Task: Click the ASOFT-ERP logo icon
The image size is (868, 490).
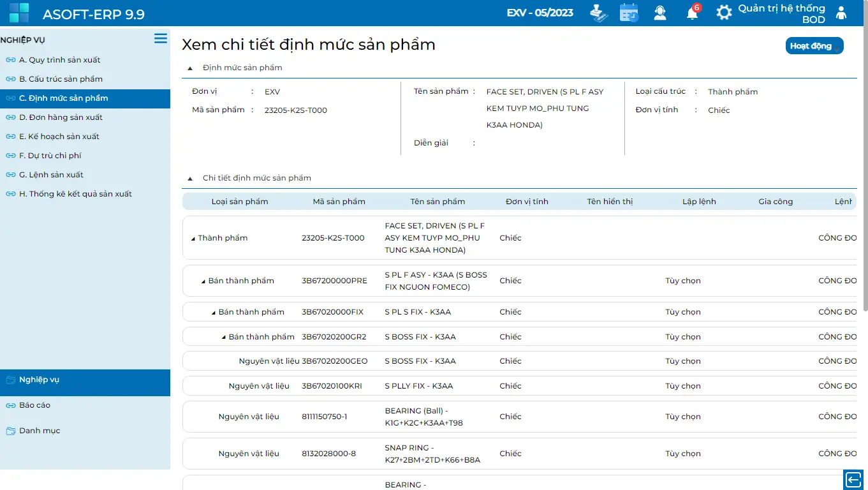Action: click(19, 13)
